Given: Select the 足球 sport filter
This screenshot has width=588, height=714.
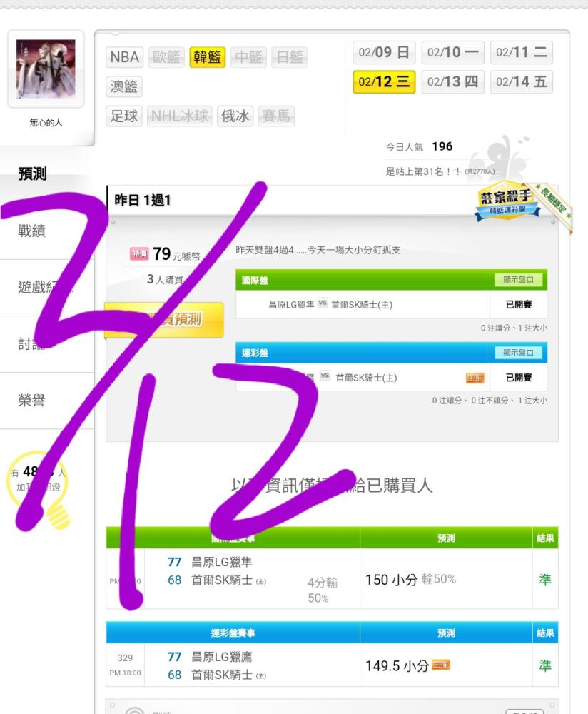Looking at the screenshot, I should pos(124,116).
